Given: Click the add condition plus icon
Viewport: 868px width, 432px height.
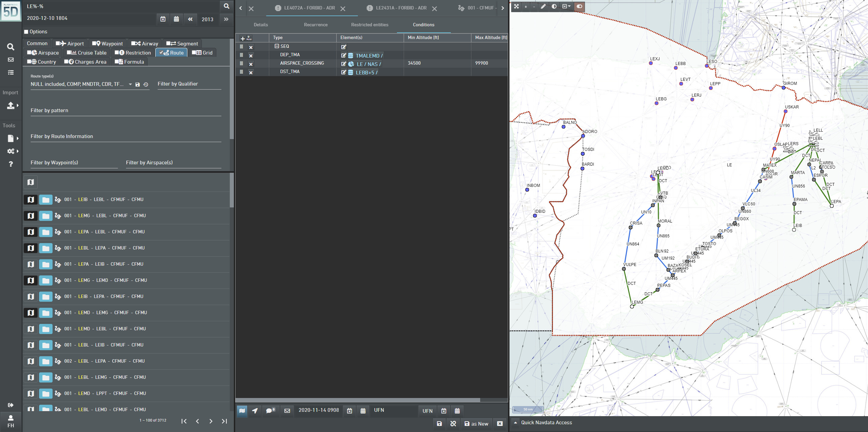Looking at the screenshot, I should pyautogui.click(x=243, y=38).
